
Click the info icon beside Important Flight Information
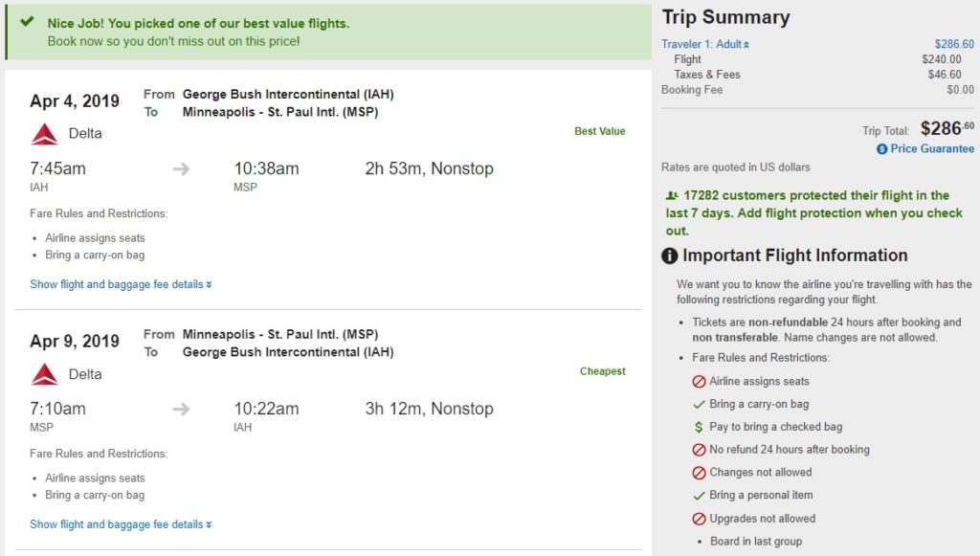pos(670,256)
